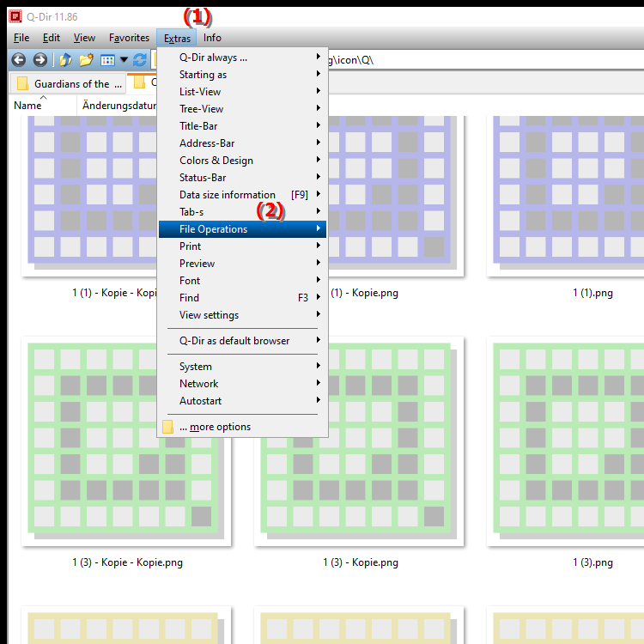Select thumbnail 1 (3).png
The width and height of the screenshot is (644, 644).
coord(565,441)
